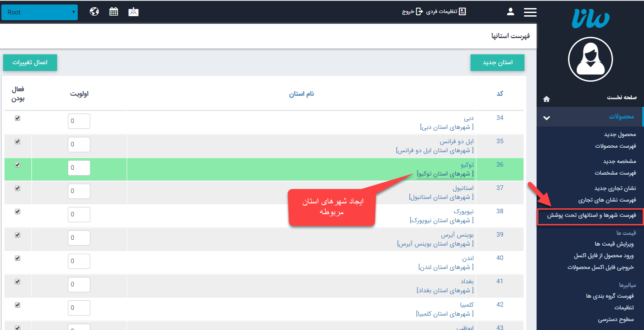Toggle the فعال بودن checkbox for دبی
The width and height of the screenshot is (644, 330).
pos(17,118)
